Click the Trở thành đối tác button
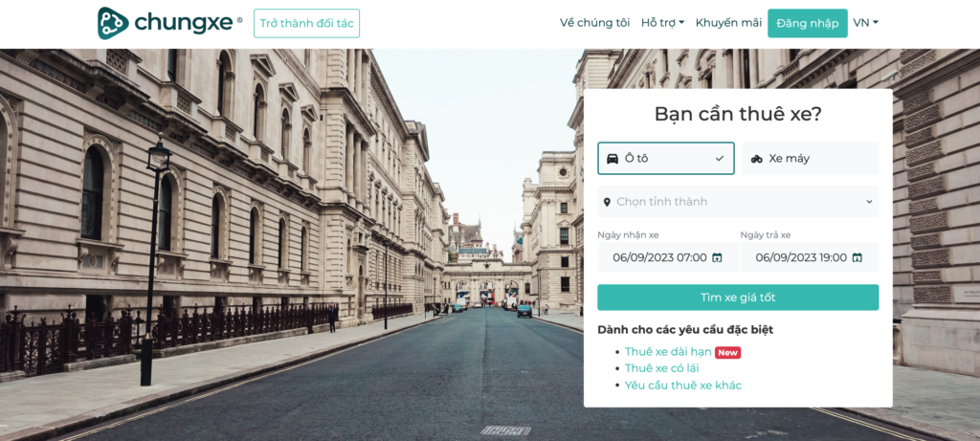This screenshot has width=980, height=441. 307,23
